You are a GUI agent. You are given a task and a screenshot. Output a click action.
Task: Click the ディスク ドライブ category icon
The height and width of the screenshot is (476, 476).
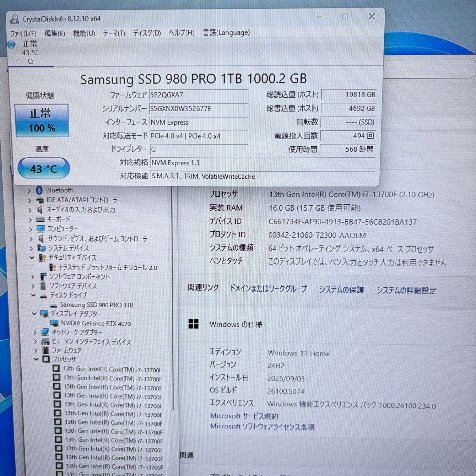(x=44, y=296)
